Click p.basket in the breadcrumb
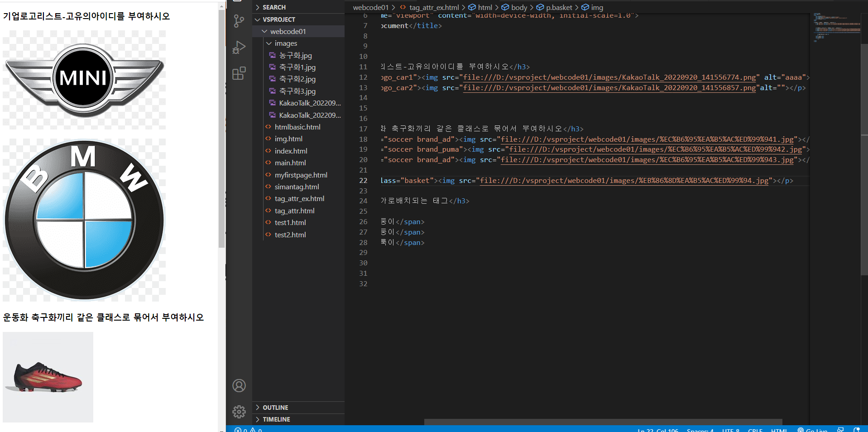This screenshot has height=432, width=868. pos(559,7)
